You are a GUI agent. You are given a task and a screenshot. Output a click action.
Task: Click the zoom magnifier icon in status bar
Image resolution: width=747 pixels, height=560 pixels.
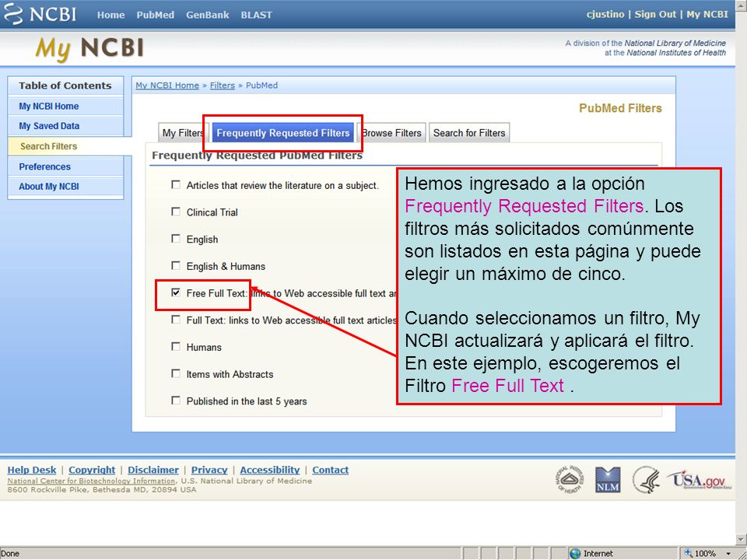pos(689,553)
